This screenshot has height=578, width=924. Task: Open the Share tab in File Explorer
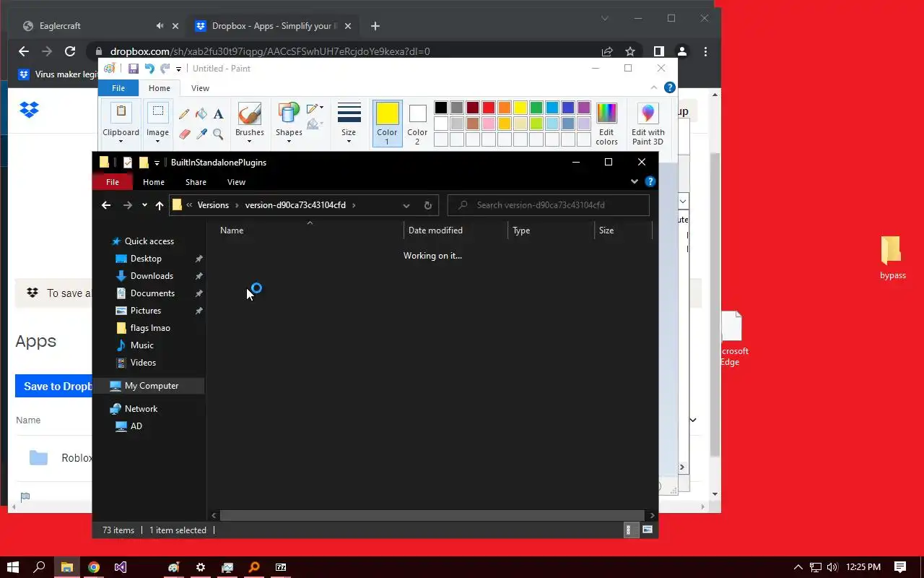click(x=196, y=182)
